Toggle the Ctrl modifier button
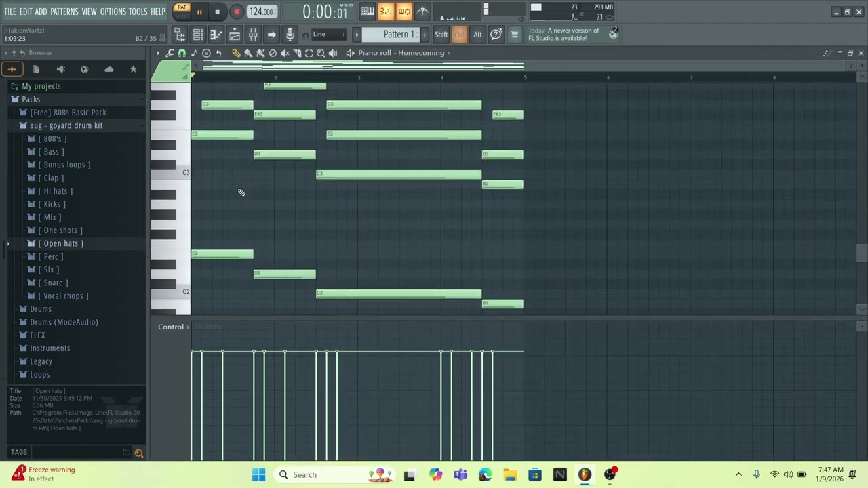The width and height of the screenshot is (868, 488). [x=460, y=35]
